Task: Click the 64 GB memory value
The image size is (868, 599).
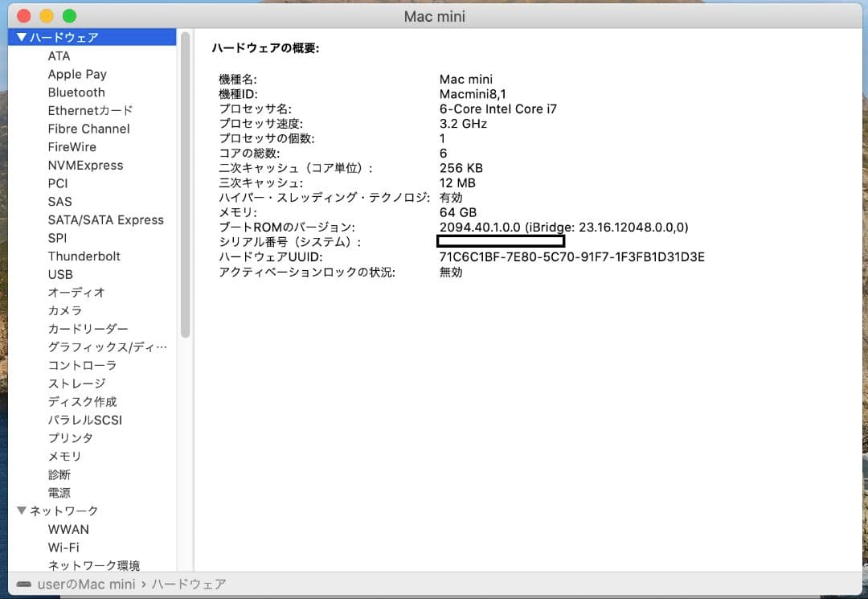Action: [458, 212]
